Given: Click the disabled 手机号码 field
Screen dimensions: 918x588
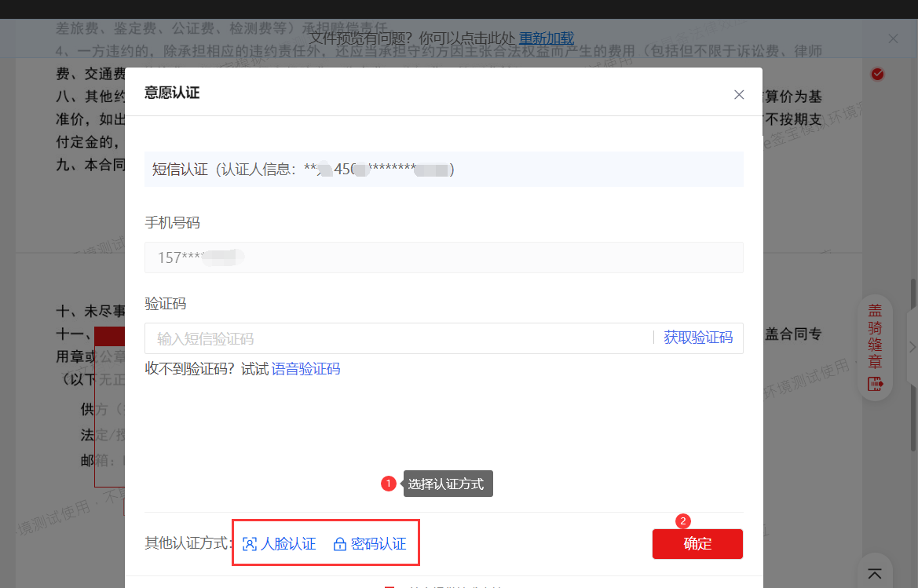Looking at the screenshot, I should pyautogui.click(x=444, y=257).
